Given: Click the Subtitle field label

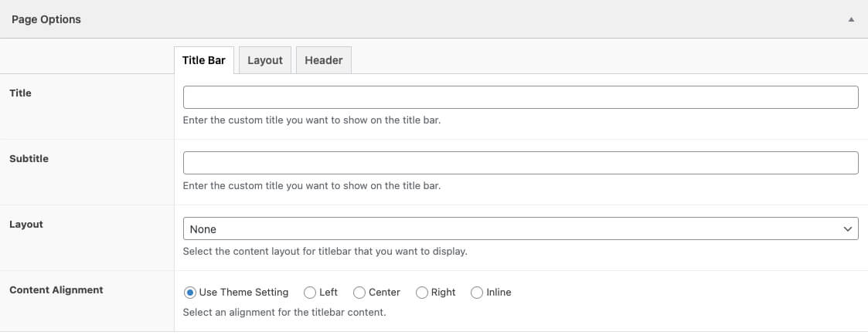Looking at the screenshot, I should tap(29, 158).
